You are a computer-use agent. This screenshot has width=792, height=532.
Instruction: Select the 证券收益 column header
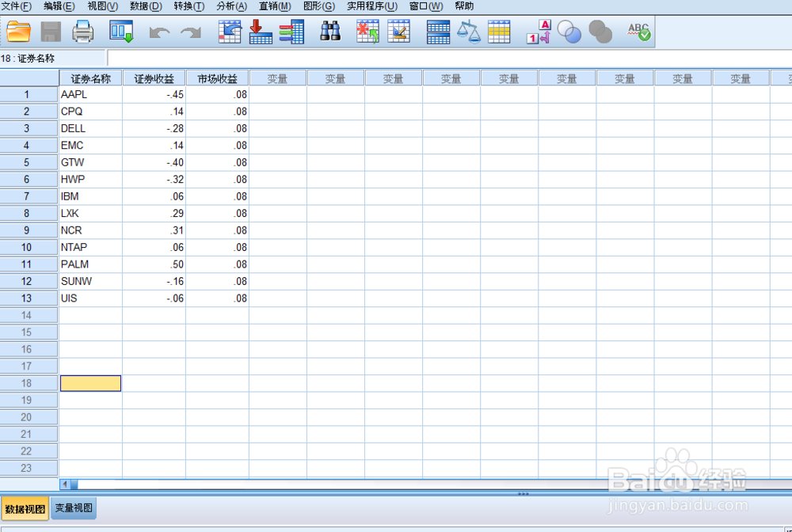tap(154, 78)
